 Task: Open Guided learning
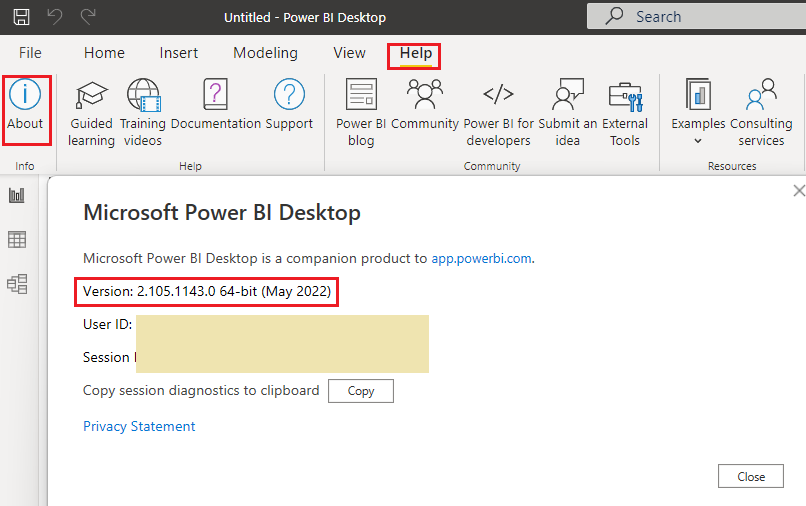point(91,113)
